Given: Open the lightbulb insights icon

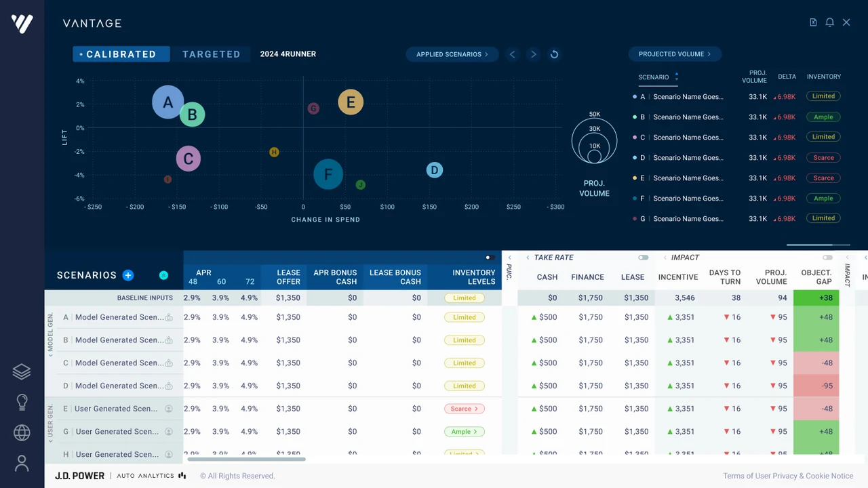Looking at the screenshot, I should (x=22, y=402).
